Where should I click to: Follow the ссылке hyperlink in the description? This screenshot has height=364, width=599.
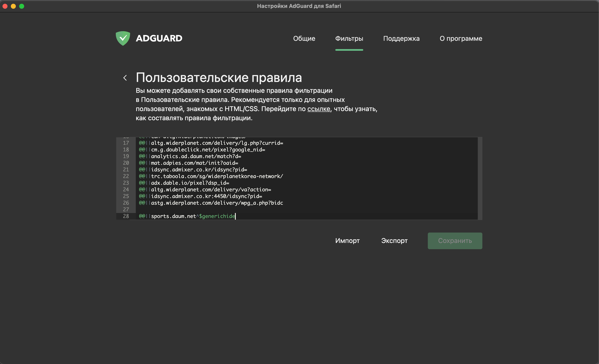318,109
